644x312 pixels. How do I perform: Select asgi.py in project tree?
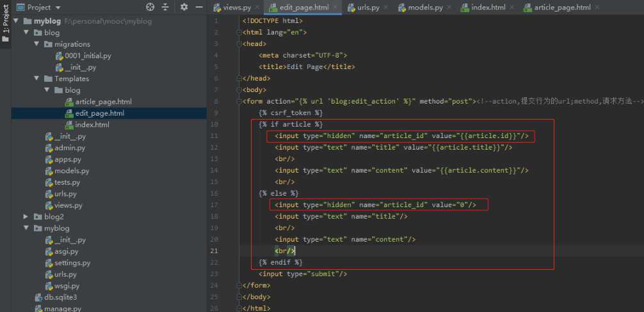[67, 251]
